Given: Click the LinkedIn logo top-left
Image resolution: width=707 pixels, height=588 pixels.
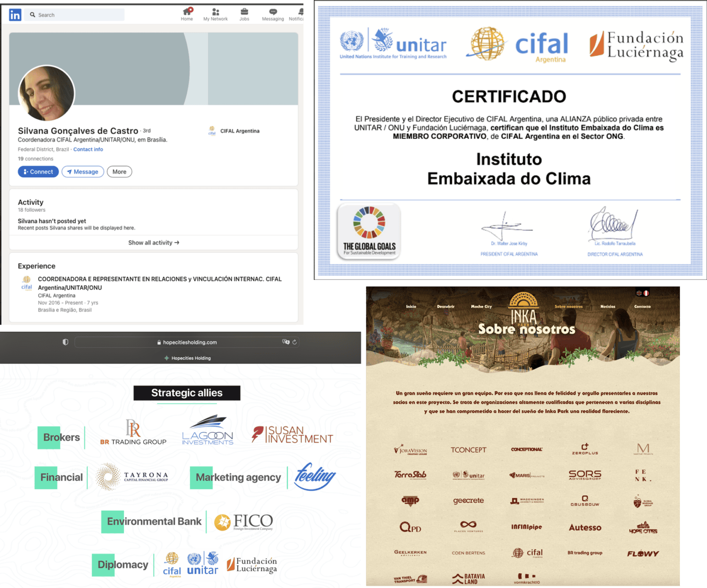Looking at the screenshot, I should 15,14.
